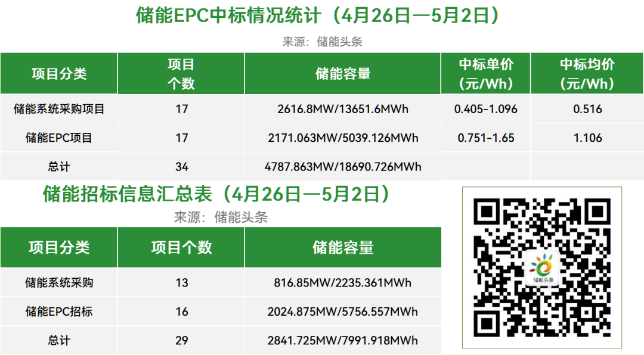Viewport: 644px width, 355px height.
Task: Select the average price cell 0.516
Action: click(x=587, y=109)
